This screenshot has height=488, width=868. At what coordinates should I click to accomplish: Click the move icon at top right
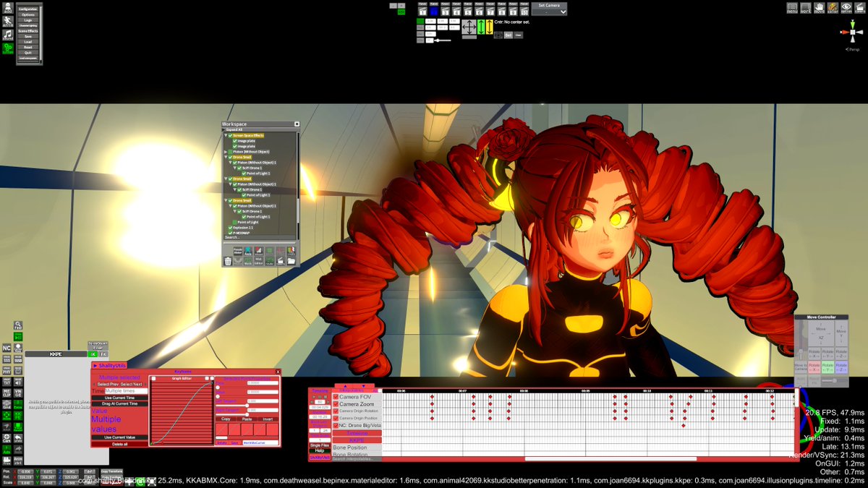(x=820, y=8)
